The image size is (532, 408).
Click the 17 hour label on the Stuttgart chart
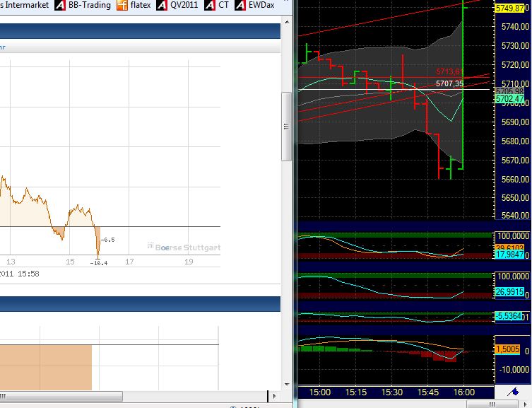(129, 262)
